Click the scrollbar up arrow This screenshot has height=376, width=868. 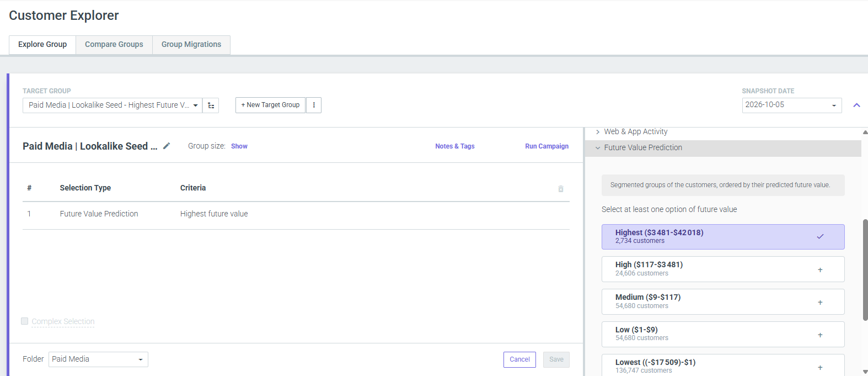[x=865, y=133]
